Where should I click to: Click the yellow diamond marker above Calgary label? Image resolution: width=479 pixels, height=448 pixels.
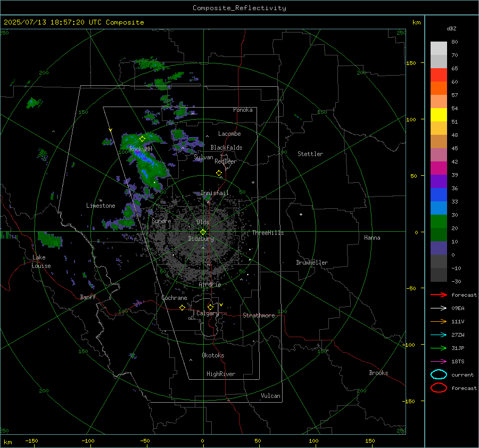tap(210, 307)
